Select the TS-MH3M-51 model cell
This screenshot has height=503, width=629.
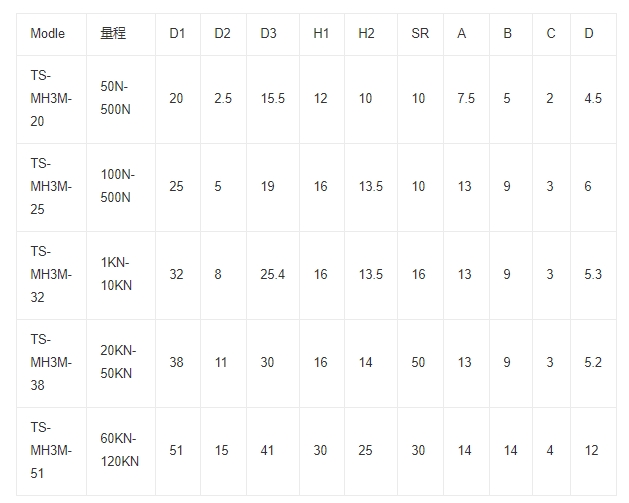(51, 451)
